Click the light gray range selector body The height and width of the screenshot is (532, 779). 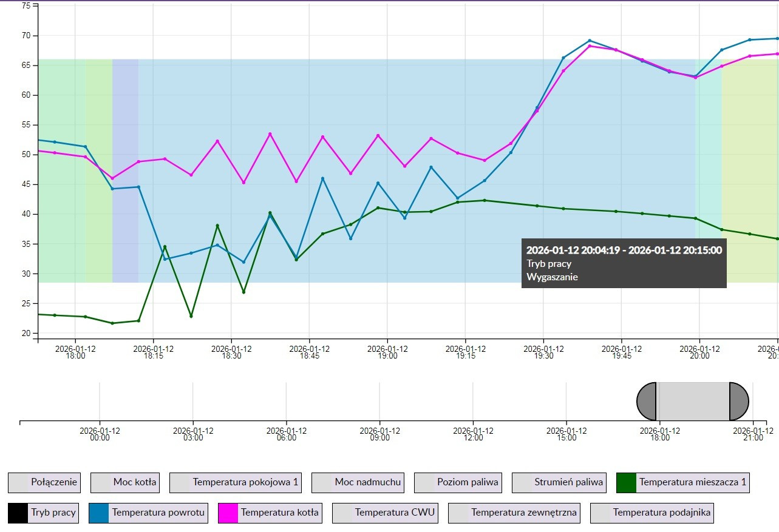click(x=693, y=402)
